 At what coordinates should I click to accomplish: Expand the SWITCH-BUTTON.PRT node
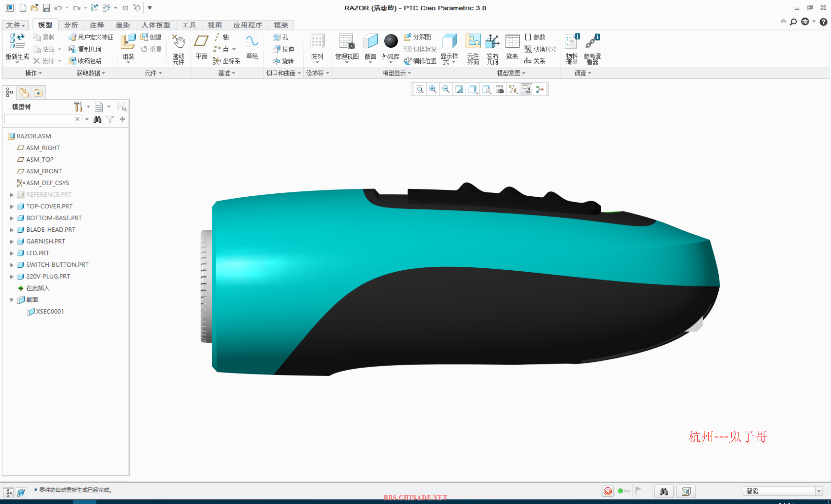11,265
